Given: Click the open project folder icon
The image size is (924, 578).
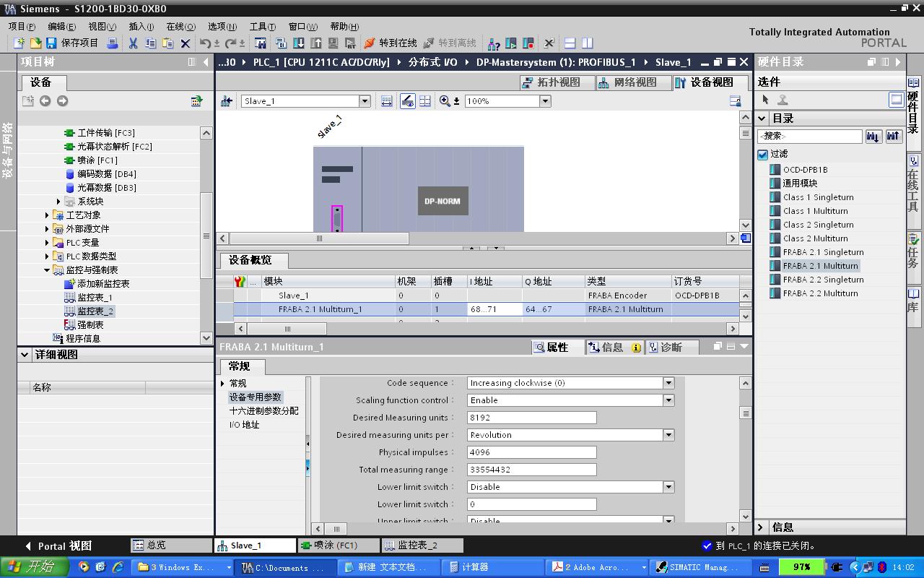Looking at the screenshot, I should coord(35,43).
